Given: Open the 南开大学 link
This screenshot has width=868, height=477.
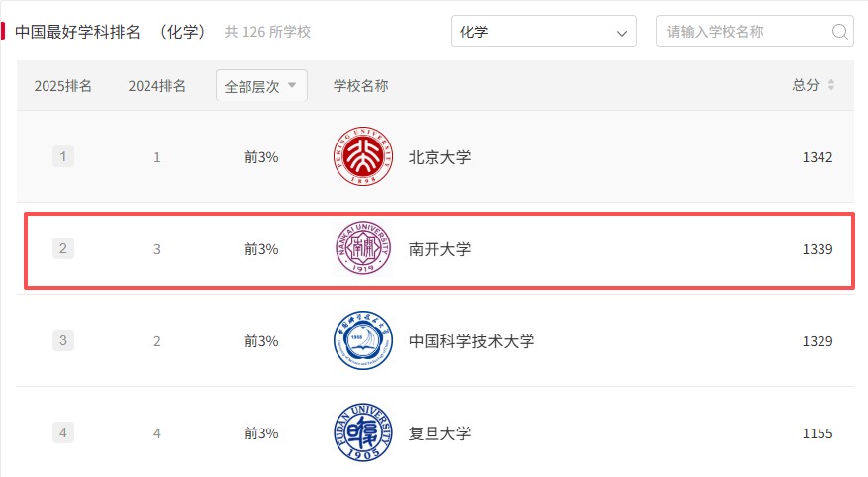Looking at the screenshot, I should 439,249.
